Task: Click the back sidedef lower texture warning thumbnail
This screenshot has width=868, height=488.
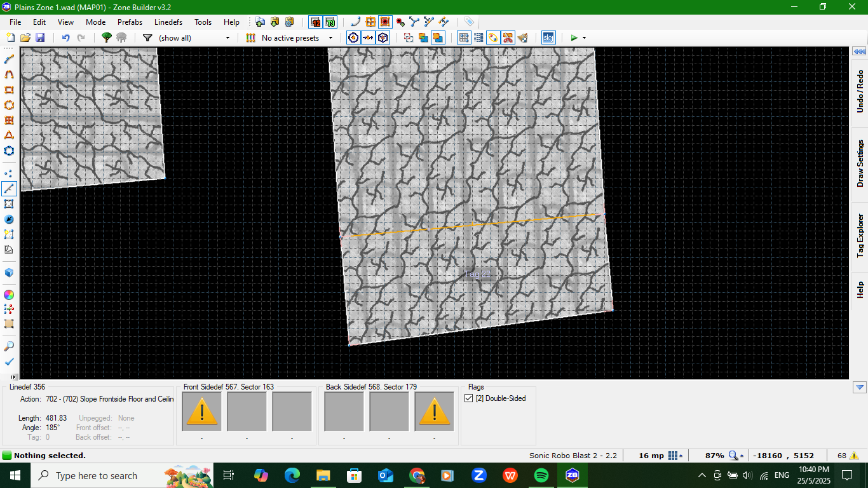Action: [x=434, y=411]
